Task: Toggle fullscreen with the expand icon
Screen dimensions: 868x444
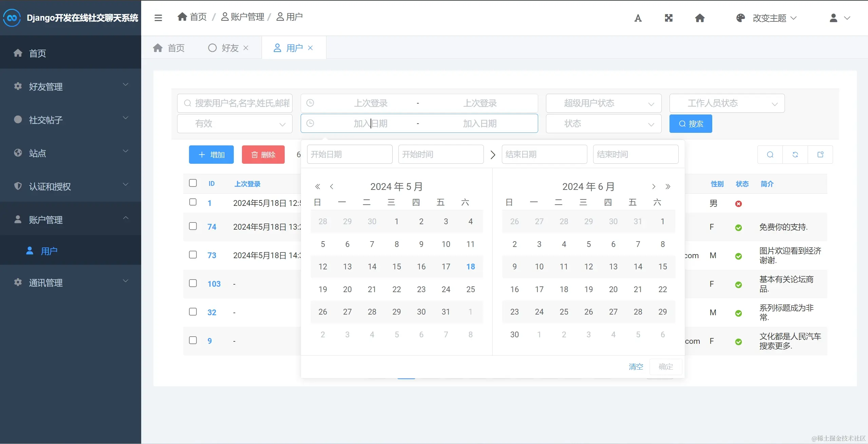Action: coord(668,18)
